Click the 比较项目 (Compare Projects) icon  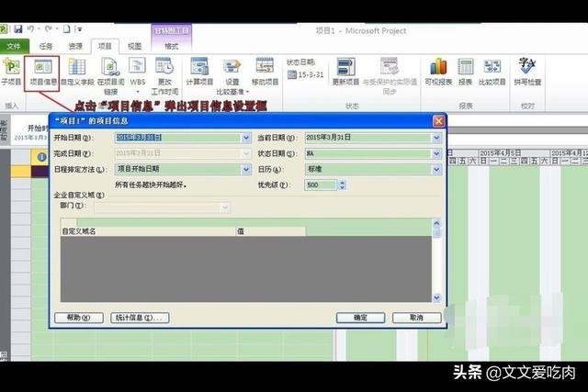pyautogui.click(x=493, y=72)
